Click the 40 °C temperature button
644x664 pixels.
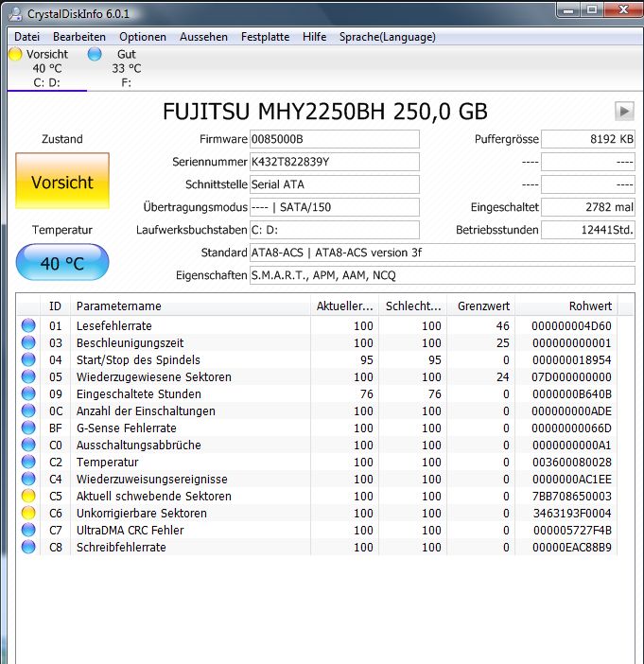click(62, 263)
